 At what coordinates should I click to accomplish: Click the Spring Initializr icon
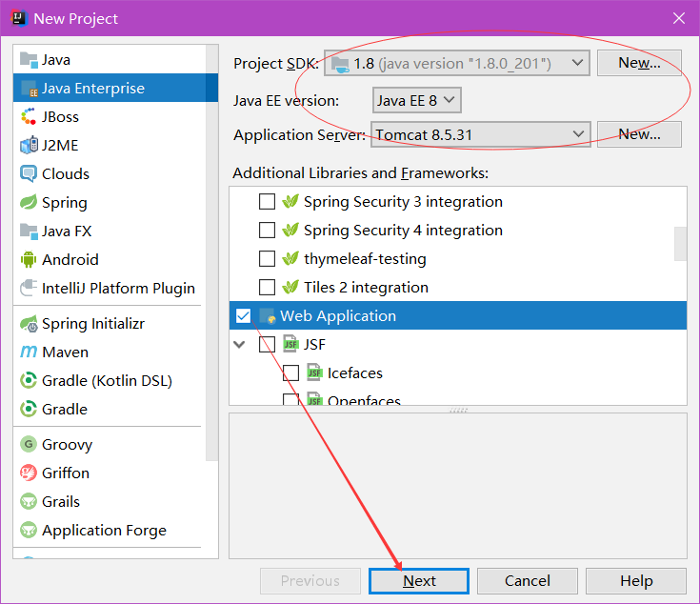(x=29, y=324)
